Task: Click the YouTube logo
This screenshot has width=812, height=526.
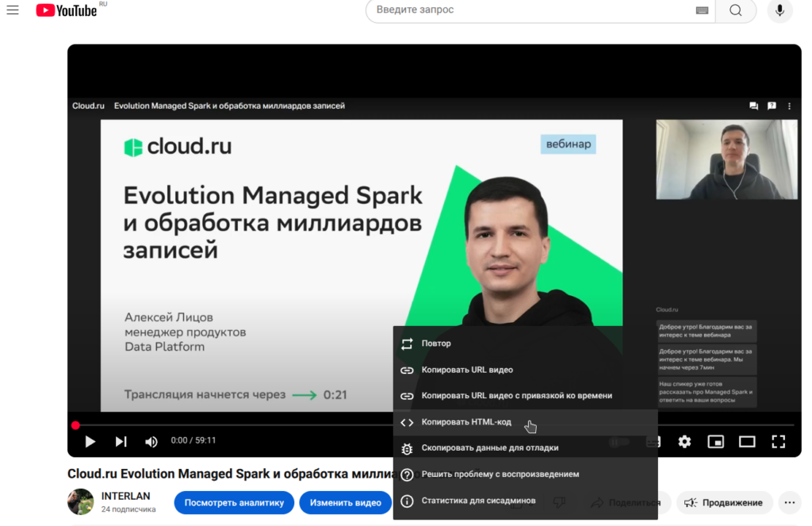Action: click(67, 10)
